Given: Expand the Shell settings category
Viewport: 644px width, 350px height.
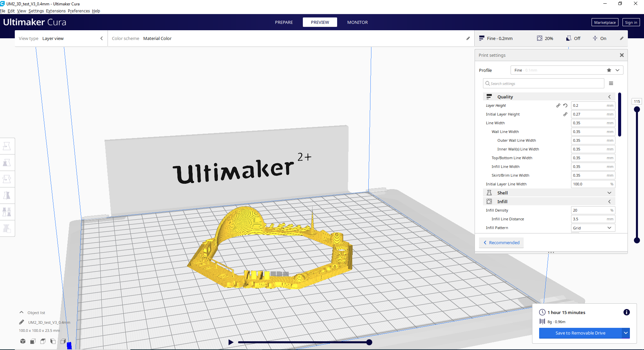Looking at the screenshot, I should 549,193.
